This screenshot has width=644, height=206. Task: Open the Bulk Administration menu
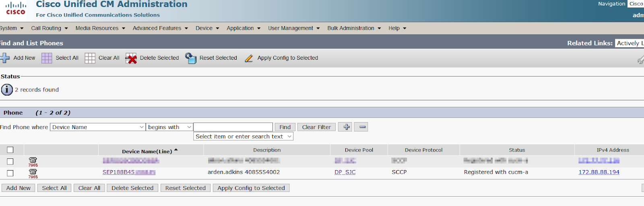click(354, 28)
